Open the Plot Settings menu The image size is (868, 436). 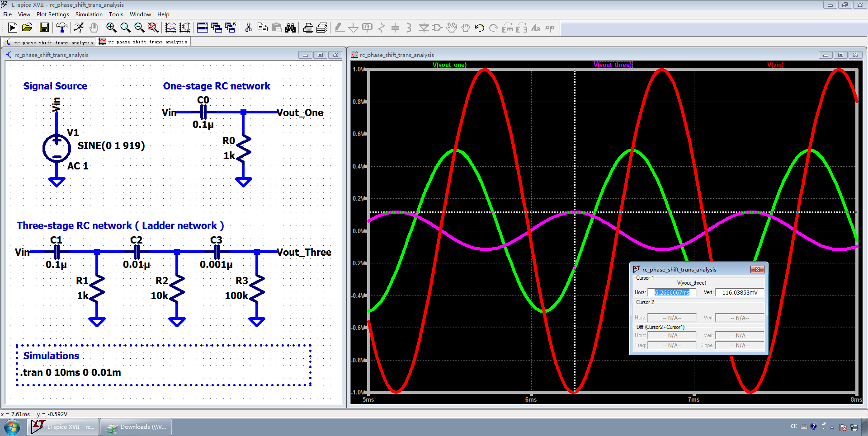(52, 14)
